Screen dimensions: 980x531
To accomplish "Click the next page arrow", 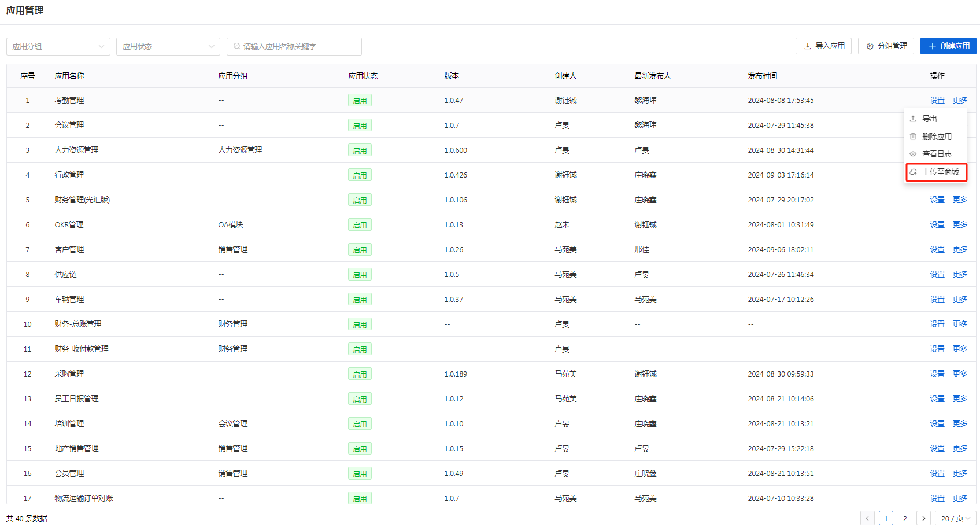I will click(x=924, y=518).
